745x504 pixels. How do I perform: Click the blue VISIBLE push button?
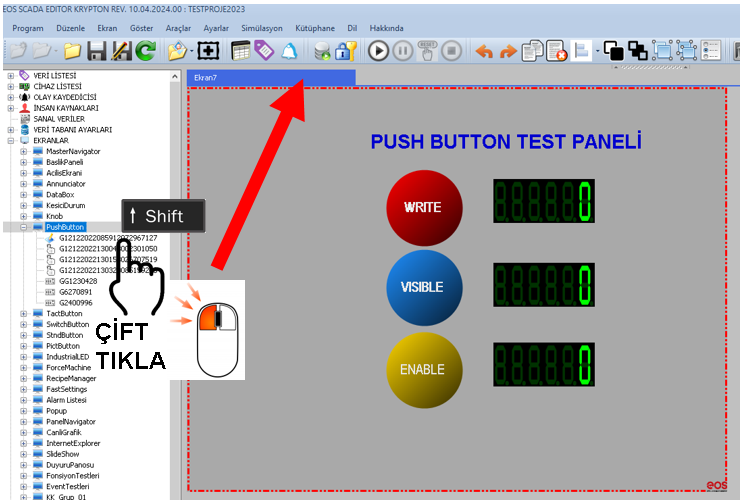coord(424,287)
